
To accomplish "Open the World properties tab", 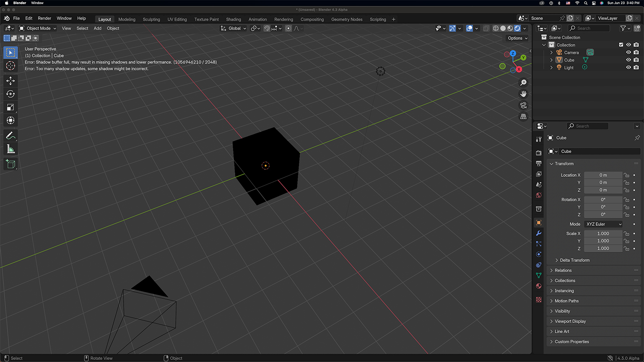I will (538, 195).
